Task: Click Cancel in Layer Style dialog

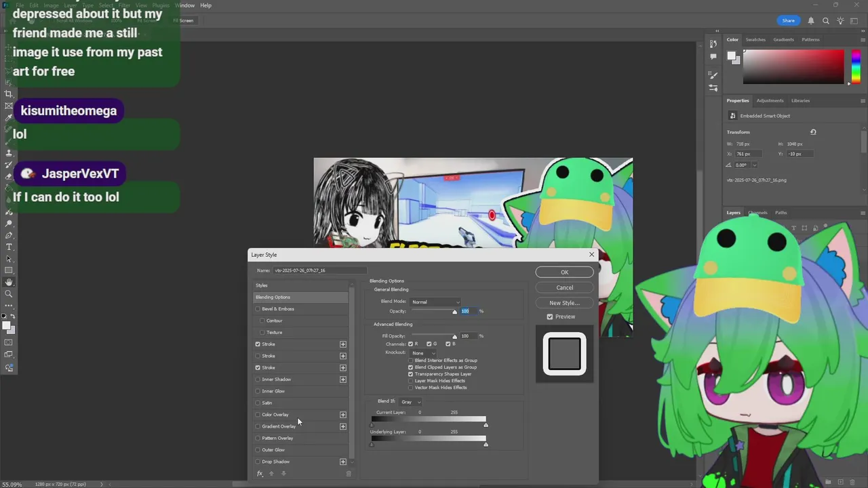Action: (564, 287)
